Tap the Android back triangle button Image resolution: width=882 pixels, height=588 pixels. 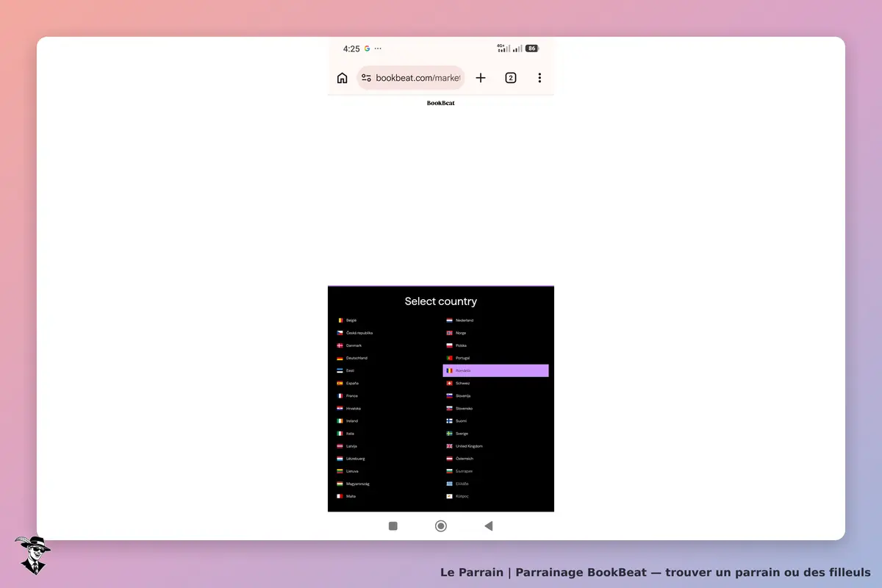click(489, 526)
